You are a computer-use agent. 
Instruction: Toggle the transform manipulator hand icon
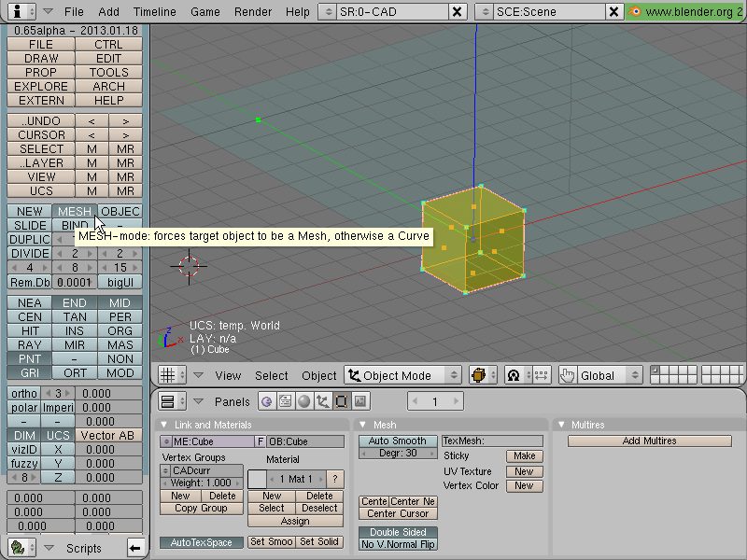568,376
